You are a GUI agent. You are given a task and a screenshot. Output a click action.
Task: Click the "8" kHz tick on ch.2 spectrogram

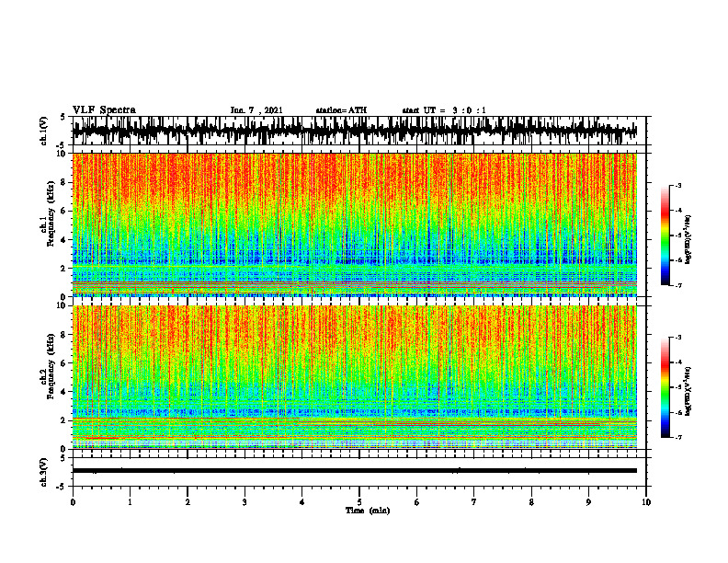(x=64, y=335)
